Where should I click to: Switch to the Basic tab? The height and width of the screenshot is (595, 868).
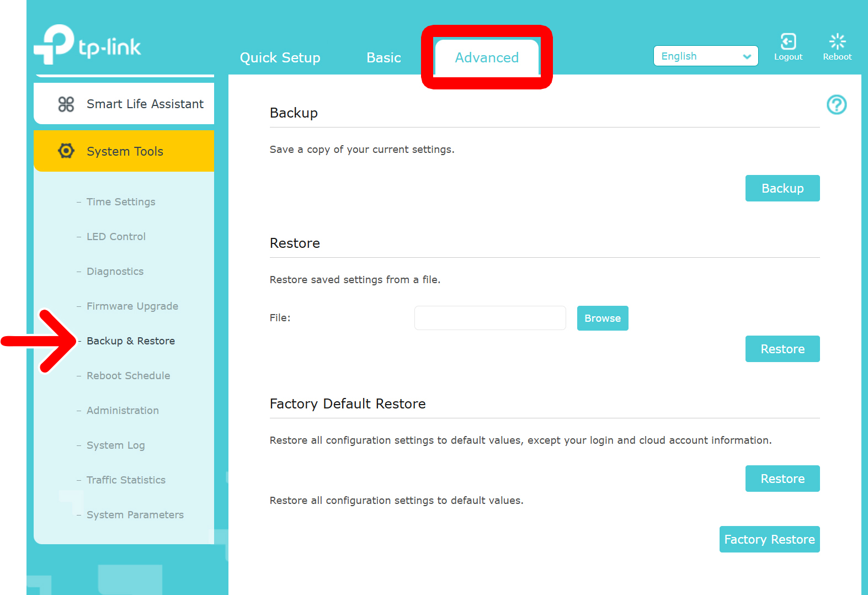tap(384, 57)
